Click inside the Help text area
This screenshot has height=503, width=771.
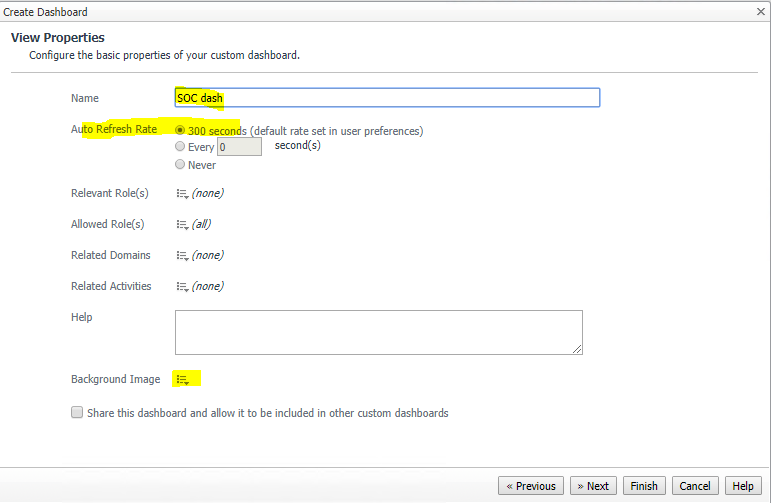(x=378, y=332)
